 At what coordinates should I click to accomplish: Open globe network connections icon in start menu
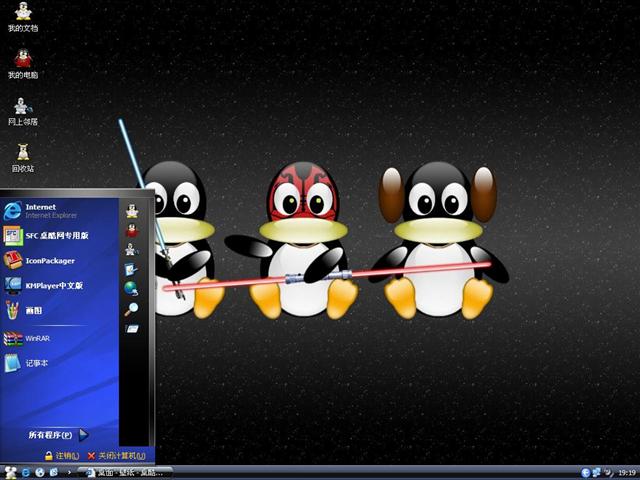(x=131, y=288)
